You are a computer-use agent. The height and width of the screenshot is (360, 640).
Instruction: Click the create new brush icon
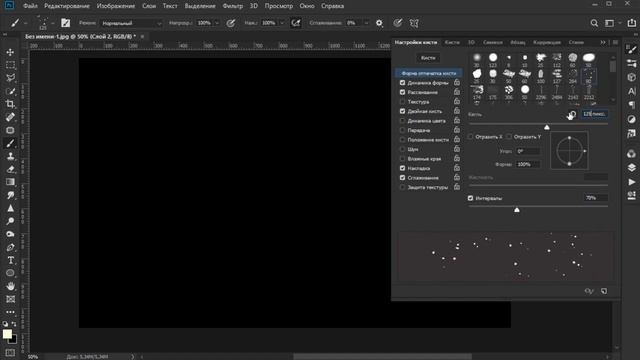604,291
